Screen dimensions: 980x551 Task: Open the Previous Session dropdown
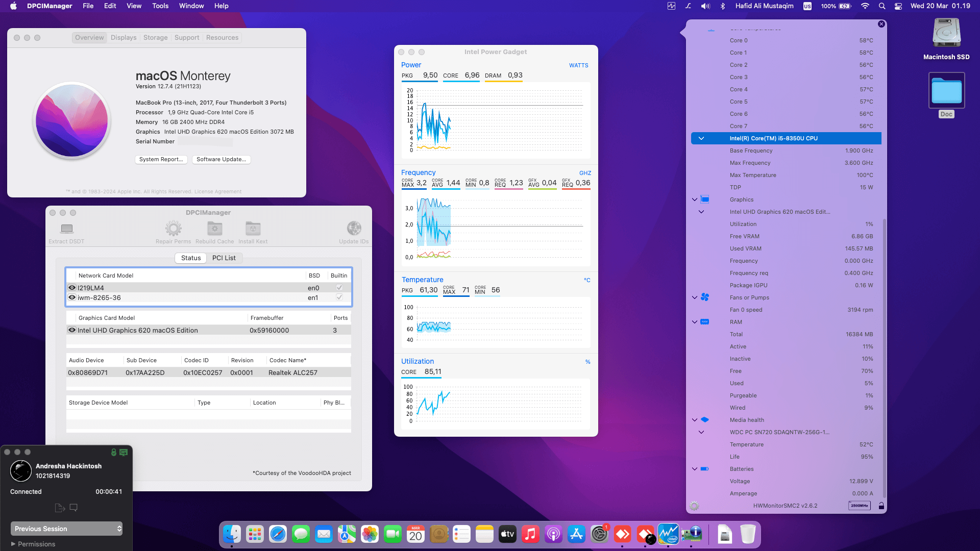click(66, 529)
